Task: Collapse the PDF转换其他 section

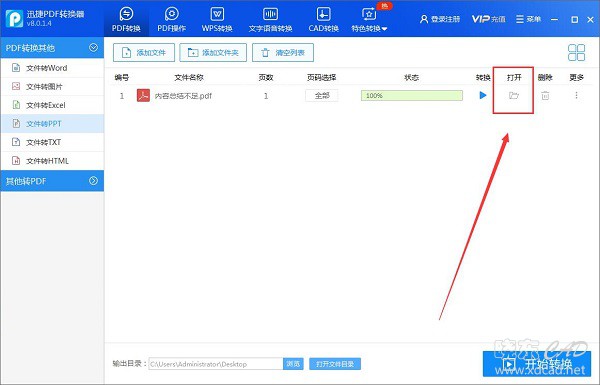Action: tap(93, 47)
